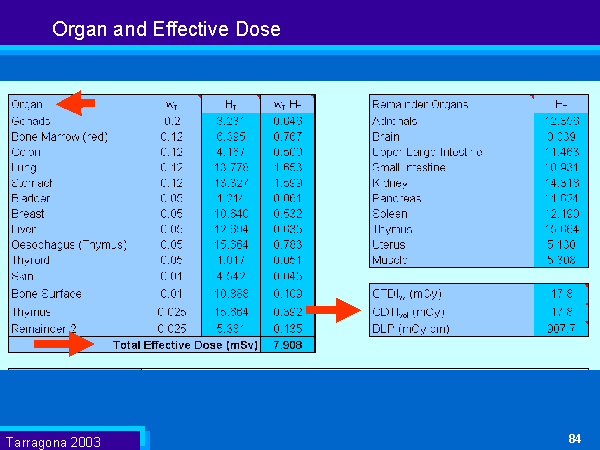The image size is (600, 450).
Task: Select the Organ column header cell
Action: (x=30, y=104)
